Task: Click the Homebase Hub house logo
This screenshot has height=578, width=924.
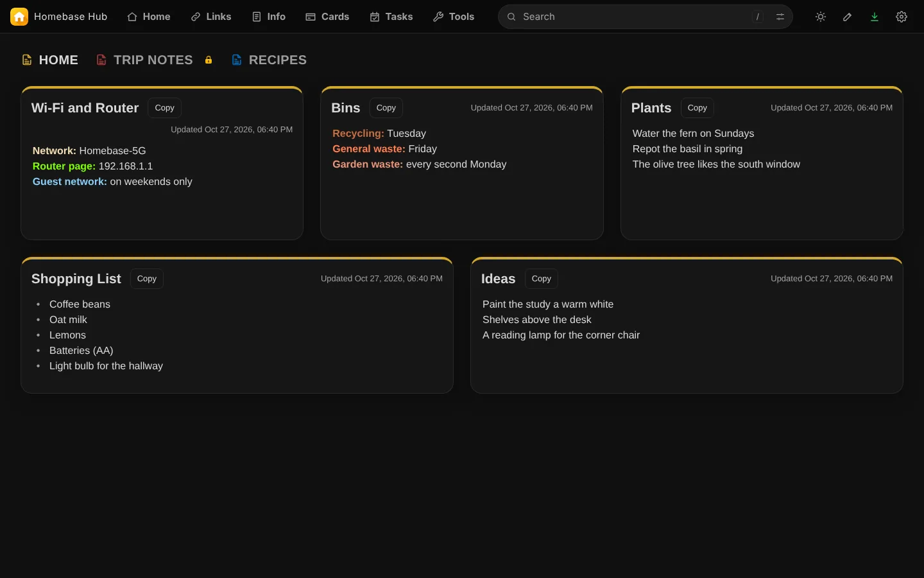Action: [19, 17]
